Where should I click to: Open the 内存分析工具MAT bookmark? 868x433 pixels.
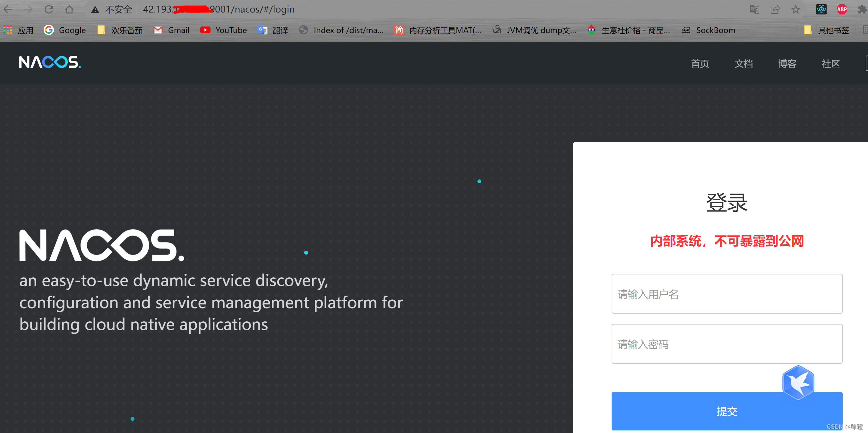438,30
